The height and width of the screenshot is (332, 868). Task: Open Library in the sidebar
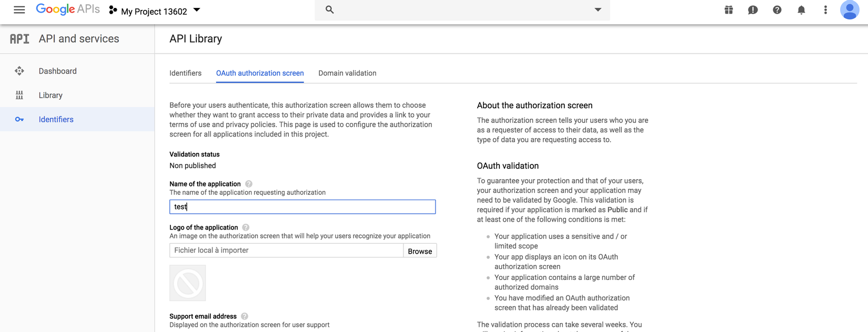coord(51,95)
